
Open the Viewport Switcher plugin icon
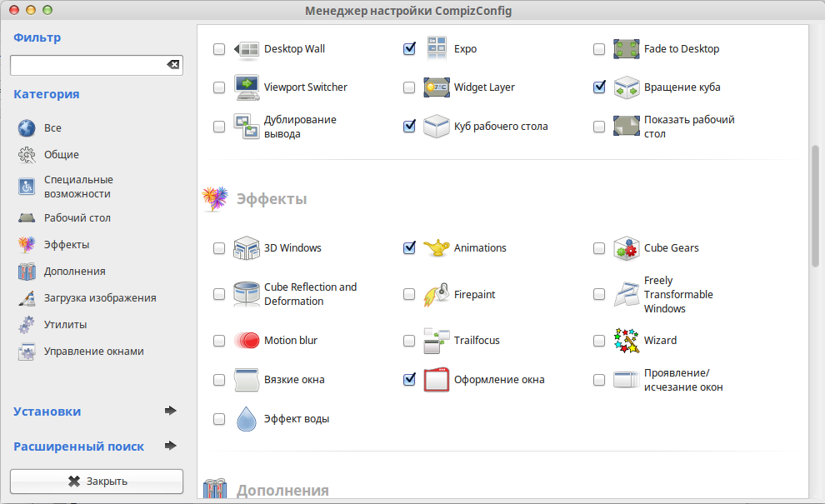point(246,87)
